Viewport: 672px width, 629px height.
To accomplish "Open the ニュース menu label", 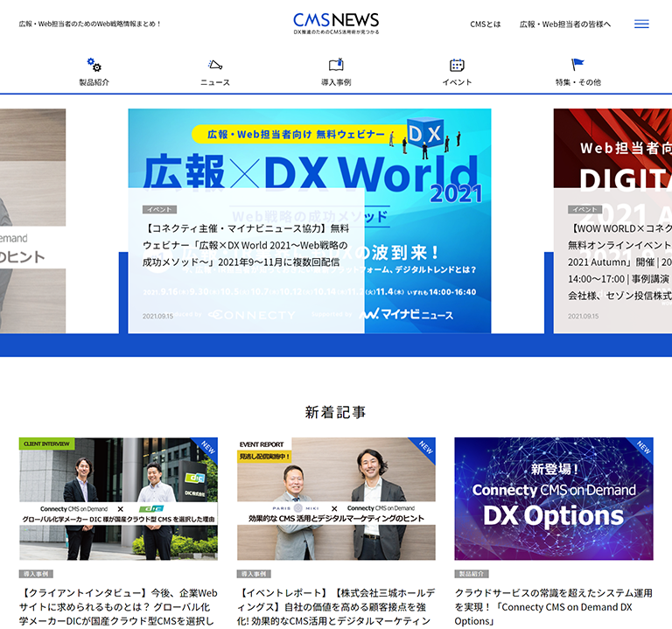I will tap(215, 82).
